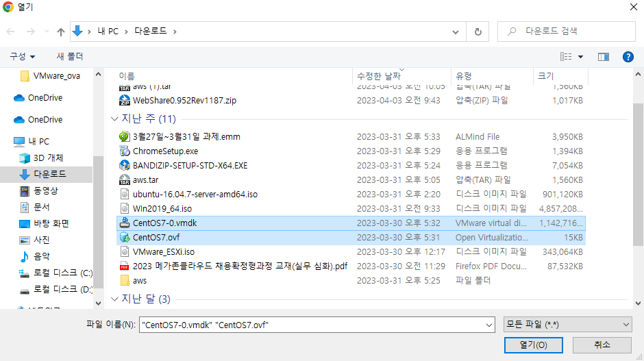This screenshot has width=644, height=361.
Task: Select 2023 메가존클라우드 PDF file icon
Action: pos(125,266)
